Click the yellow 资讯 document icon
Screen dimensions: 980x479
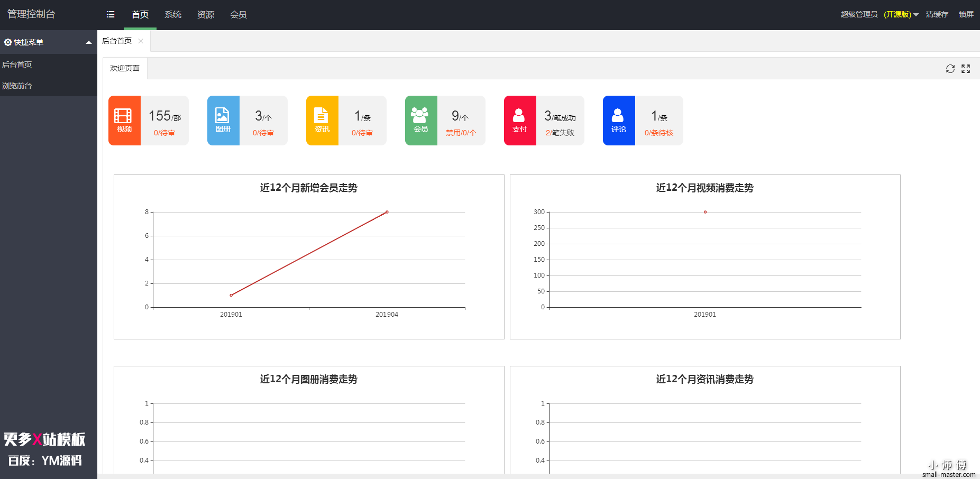(321, 115)
